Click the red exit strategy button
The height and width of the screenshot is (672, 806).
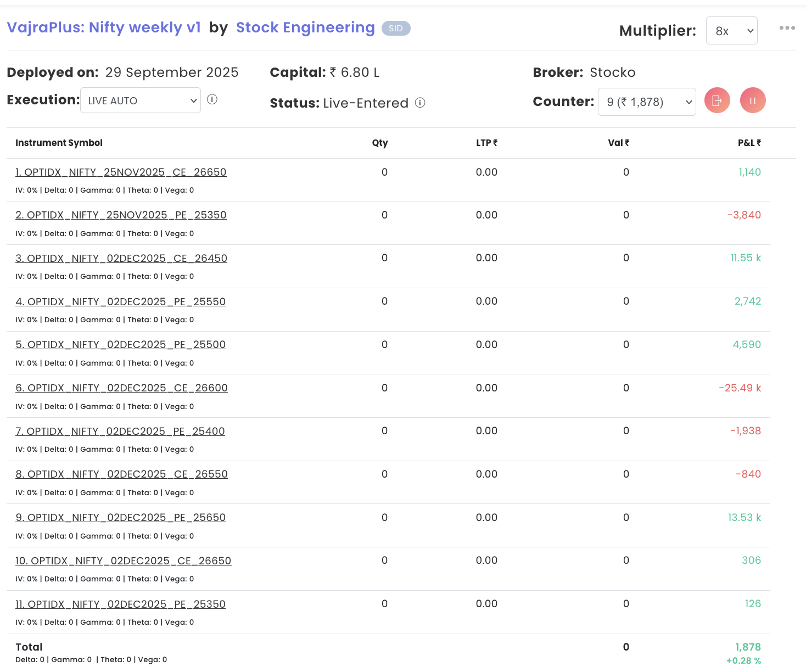[x=717, y=100]
